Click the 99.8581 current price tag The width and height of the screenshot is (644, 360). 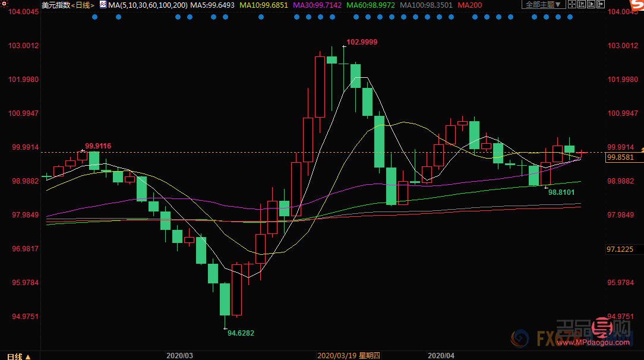[621, 158]
